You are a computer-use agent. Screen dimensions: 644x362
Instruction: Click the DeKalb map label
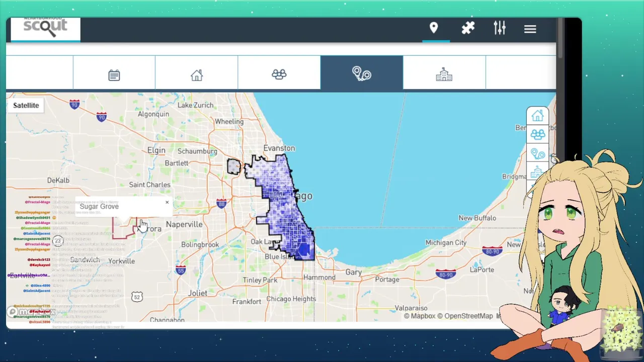point(58,180)
